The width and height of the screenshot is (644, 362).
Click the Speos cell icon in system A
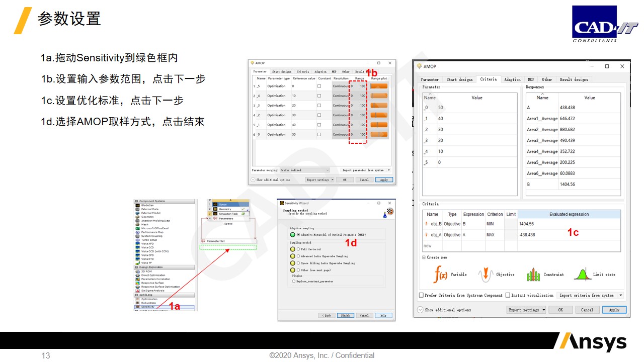(215, 205)
